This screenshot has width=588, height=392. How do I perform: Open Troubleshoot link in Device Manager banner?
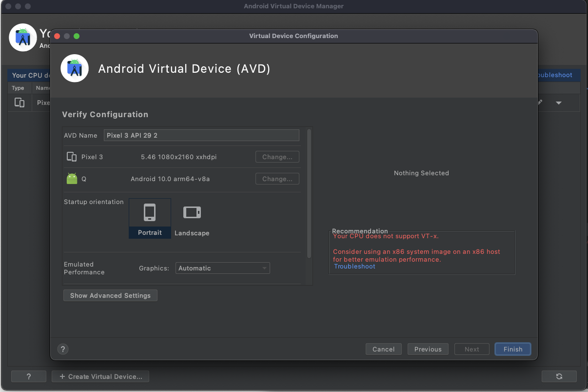(x=555, y=75)
